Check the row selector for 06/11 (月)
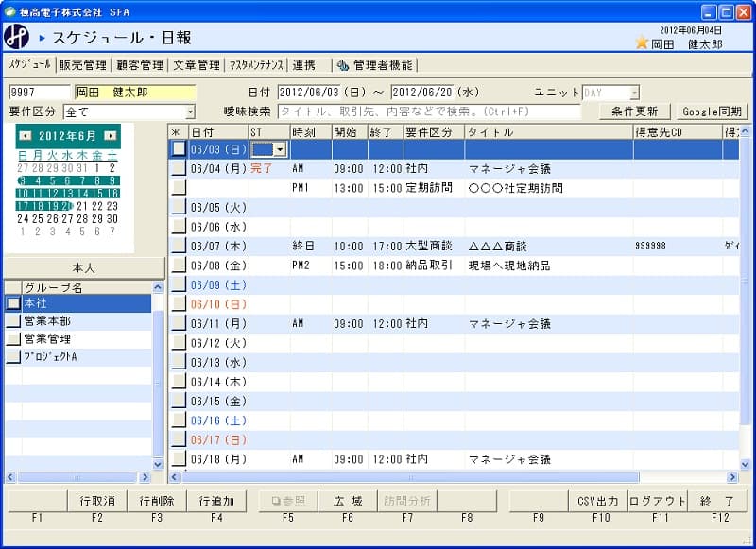The image size is (756, 549). (179, 323)
